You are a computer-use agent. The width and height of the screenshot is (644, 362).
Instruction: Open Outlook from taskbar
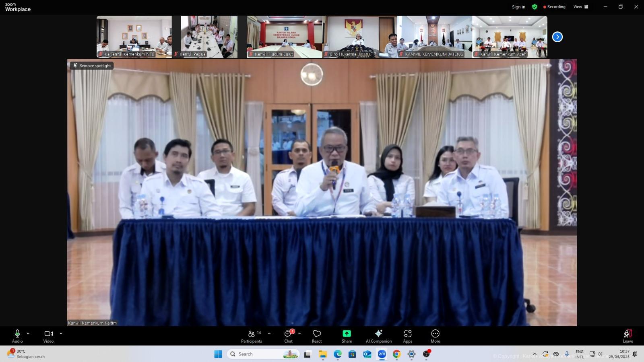click(367, 354)
